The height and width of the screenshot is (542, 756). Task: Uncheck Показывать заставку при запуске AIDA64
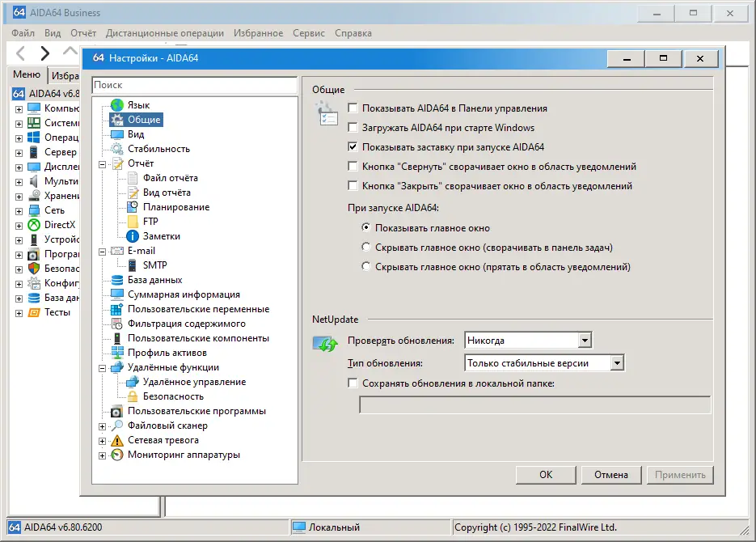353,146
